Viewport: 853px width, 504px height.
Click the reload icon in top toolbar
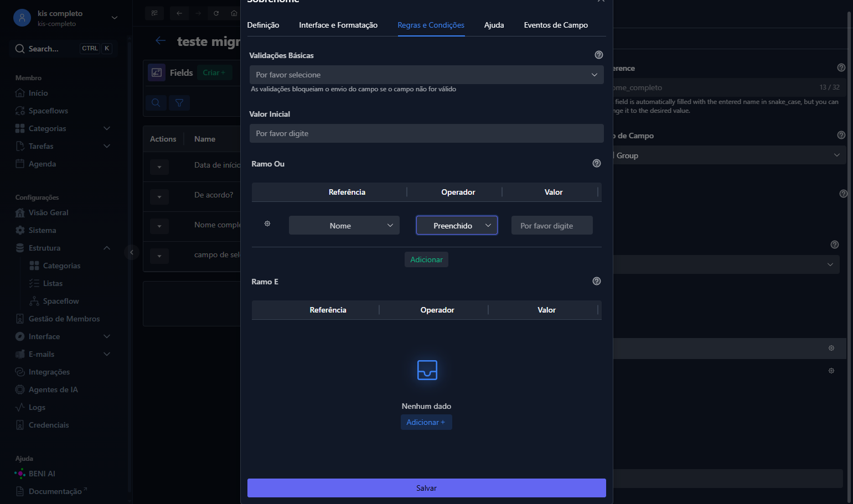(x=216, y=13)
